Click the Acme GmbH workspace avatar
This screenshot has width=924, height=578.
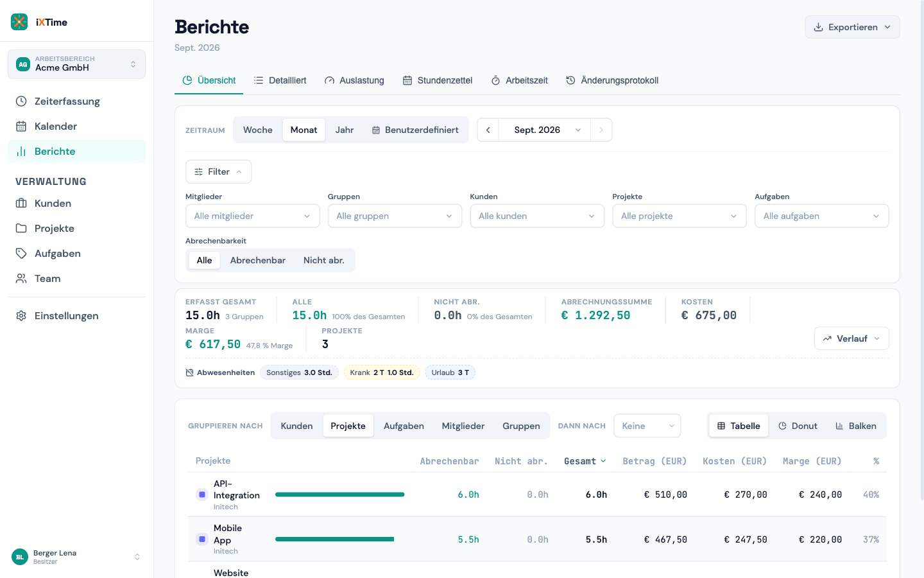pyautogui.click(x=23, y=64)
